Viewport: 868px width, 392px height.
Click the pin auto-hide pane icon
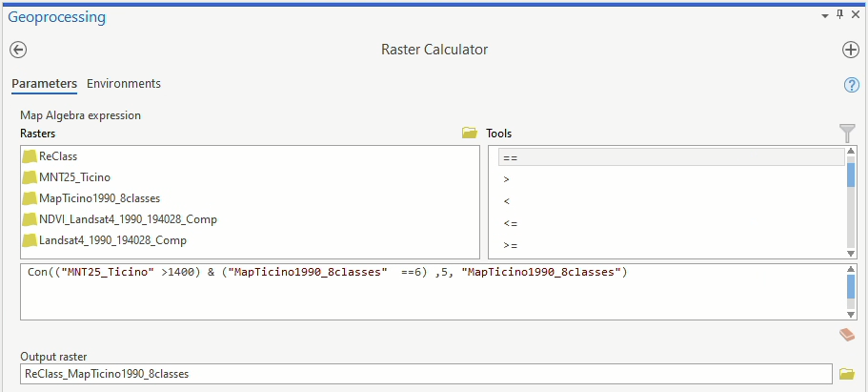pyautogui.click(x=839, y=15)
